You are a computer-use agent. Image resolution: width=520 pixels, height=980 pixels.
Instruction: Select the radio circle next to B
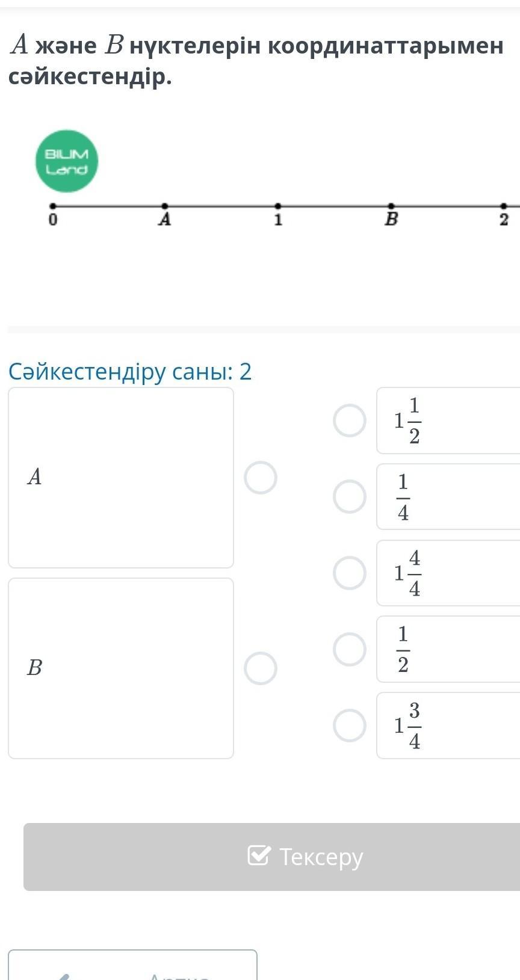click(x=261, y=668)
